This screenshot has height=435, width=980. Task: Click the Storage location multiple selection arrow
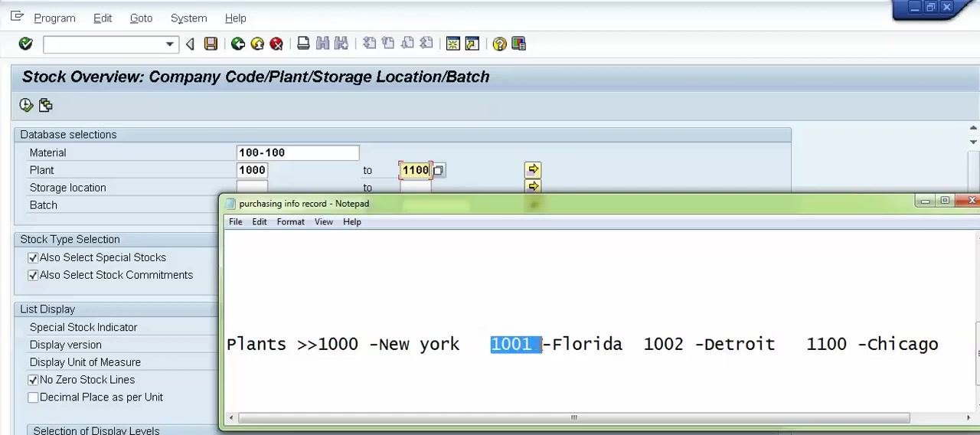pos(533,186)
